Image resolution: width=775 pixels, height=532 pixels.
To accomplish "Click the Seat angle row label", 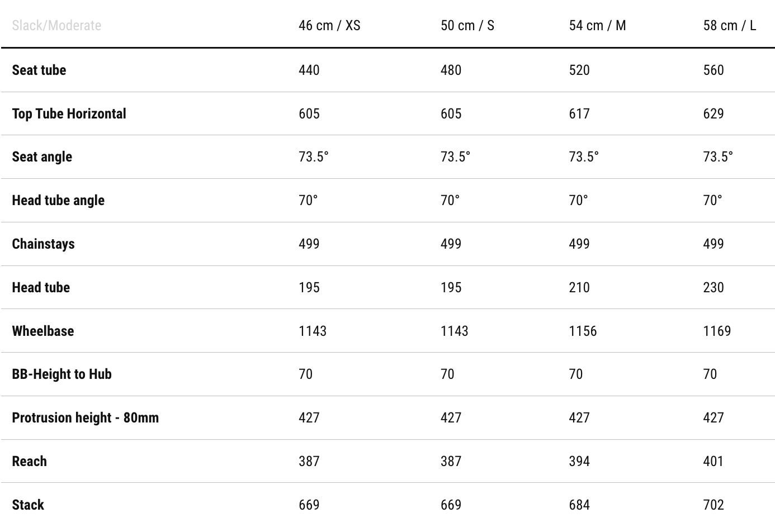I will [x=42, y=157].
